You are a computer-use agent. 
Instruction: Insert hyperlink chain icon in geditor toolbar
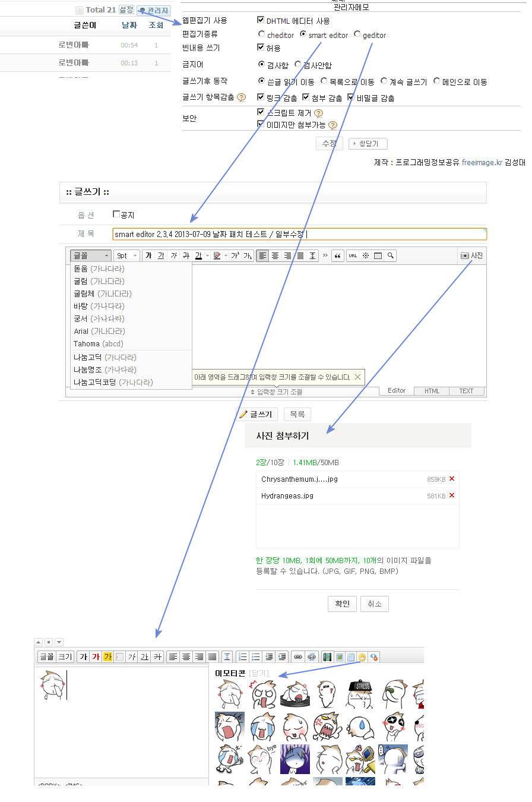click(x=298, y=656)
